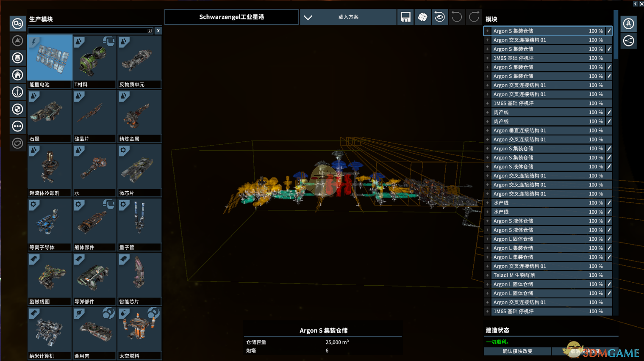The width and height of the screenshot is (644, 361).
Task: Switch variant icon on 船体部件 module tile
Action: pyautogui.click(x=109, y=204)
